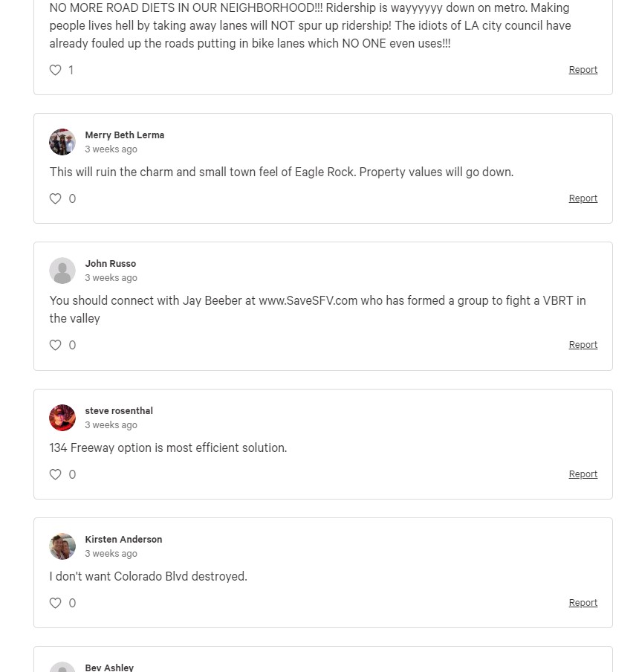
Task: Report Kirsten Anderson's comment
Action: click(x=583, y=603)
